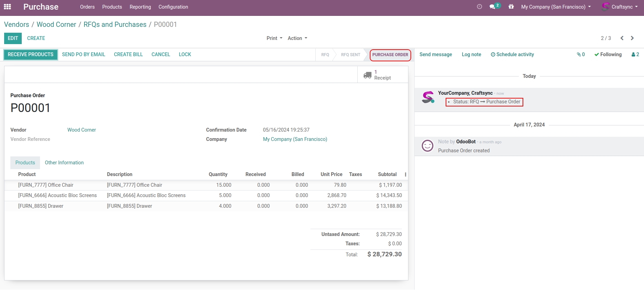Toggle the Following subscription status
Screen dimensions: 644x308
608,54
